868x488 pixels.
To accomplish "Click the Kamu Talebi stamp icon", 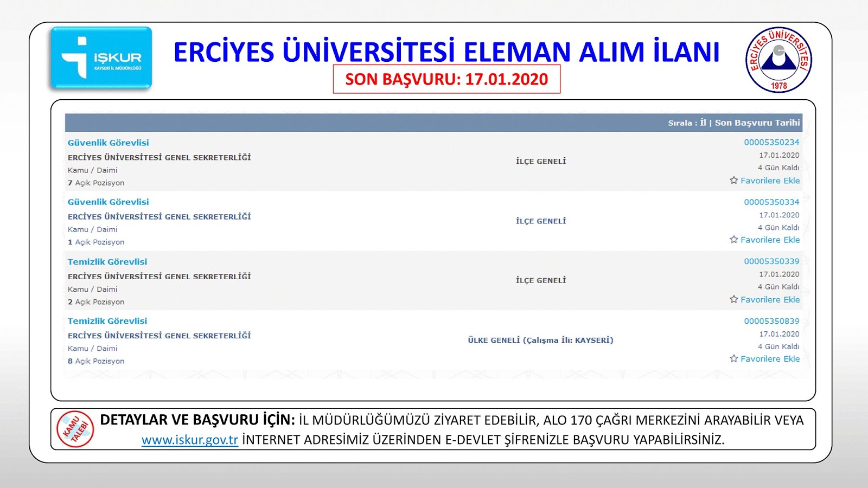I will (75, 429).
